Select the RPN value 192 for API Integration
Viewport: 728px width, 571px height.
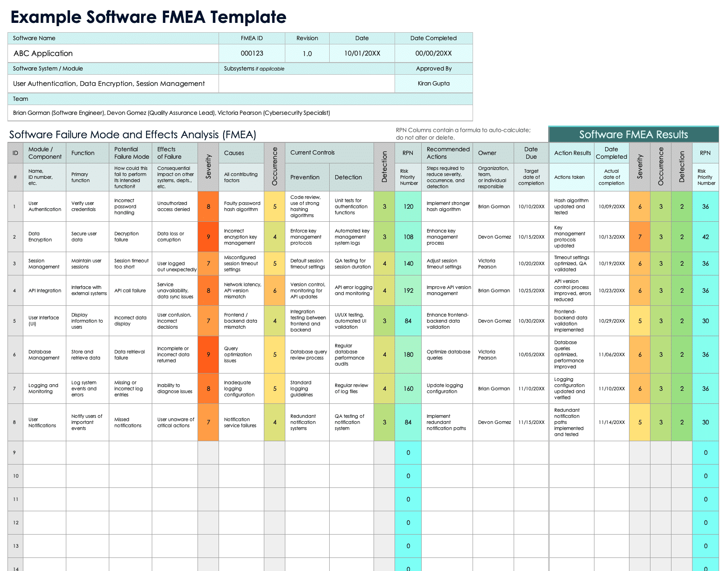click(x=408, y=290)
